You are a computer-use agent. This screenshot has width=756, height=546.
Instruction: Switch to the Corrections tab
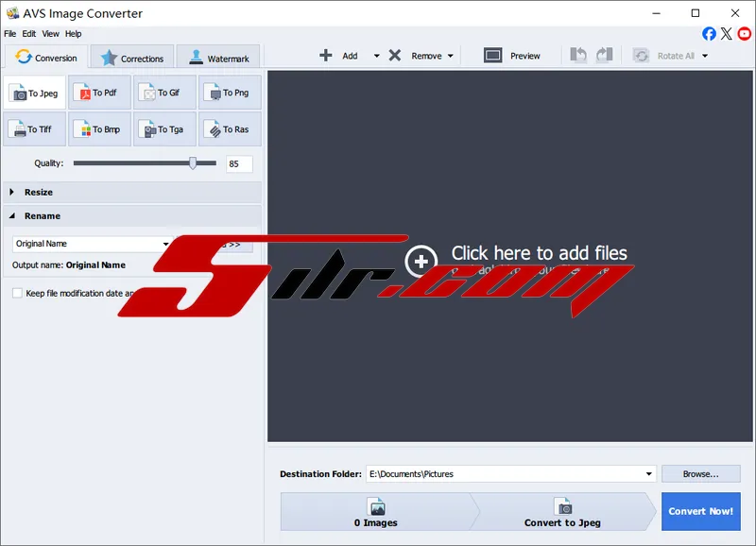[x=132, y=58]
